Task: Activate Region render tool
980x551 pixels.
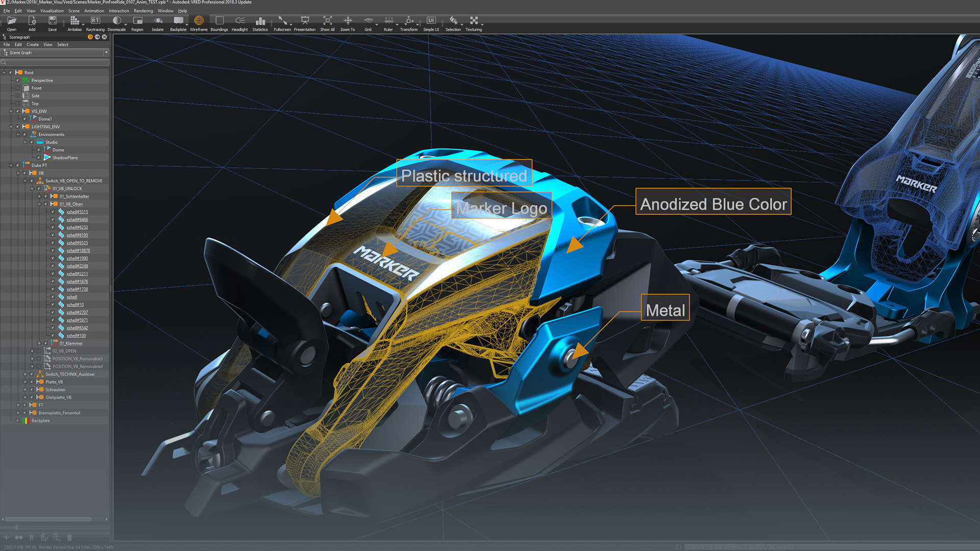Action: coord(138,23)
